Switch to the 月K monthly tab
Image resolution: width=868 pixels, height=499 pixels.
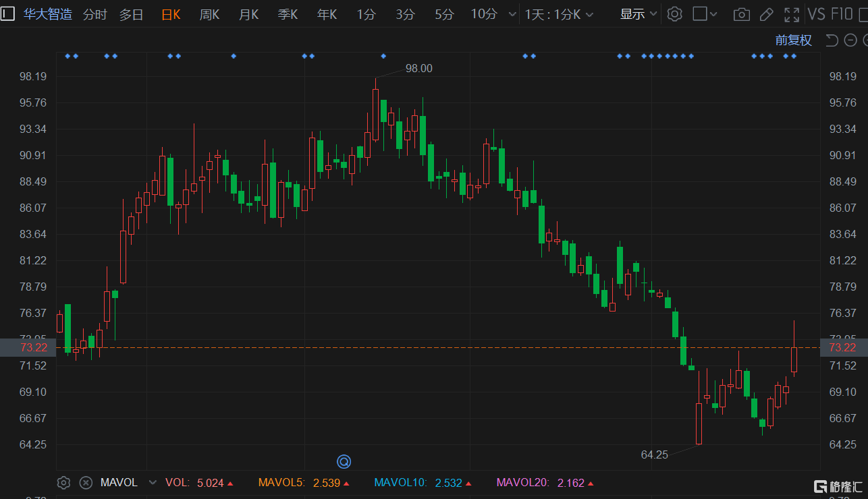tap(248, 14)
